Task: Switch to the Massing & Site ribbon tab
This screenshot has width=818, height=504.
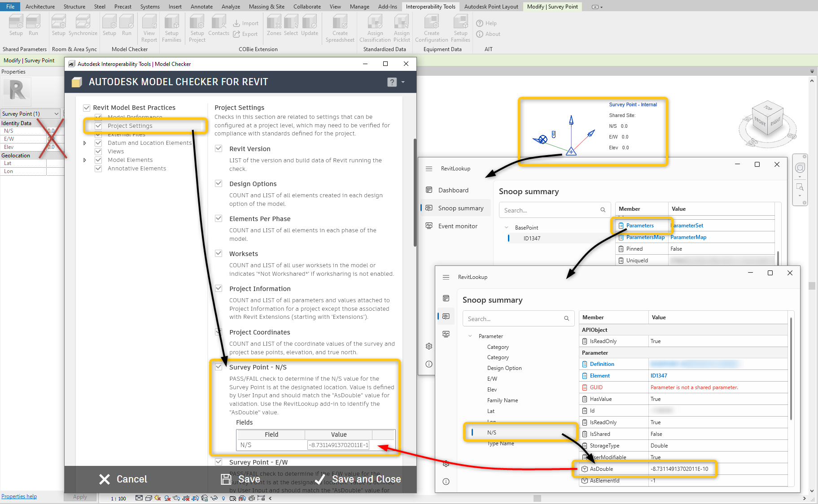Action: click(x=267, y=6)
